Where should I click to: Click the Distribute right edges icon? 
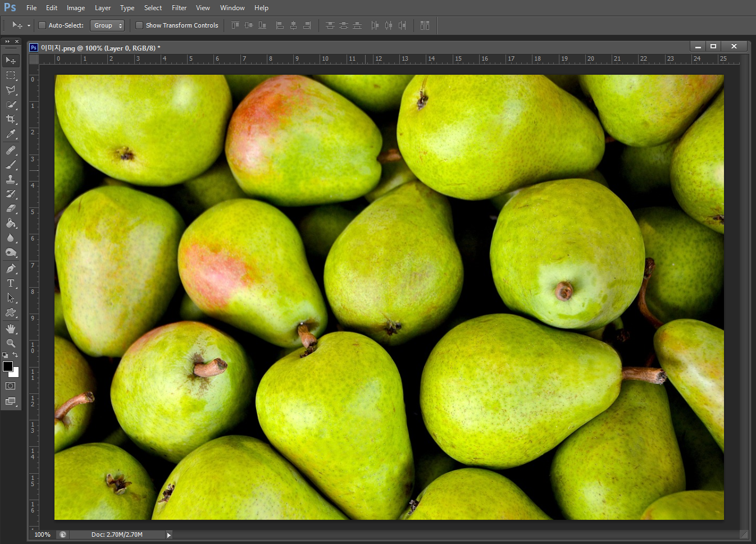[x=402, y=25]
